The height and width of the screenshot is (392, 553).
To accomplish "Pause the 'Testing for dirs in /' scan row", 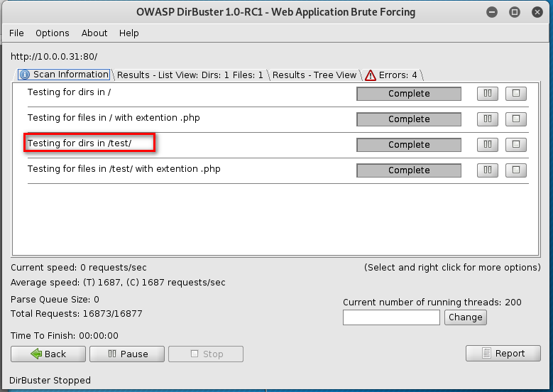I will click(488, 94).
